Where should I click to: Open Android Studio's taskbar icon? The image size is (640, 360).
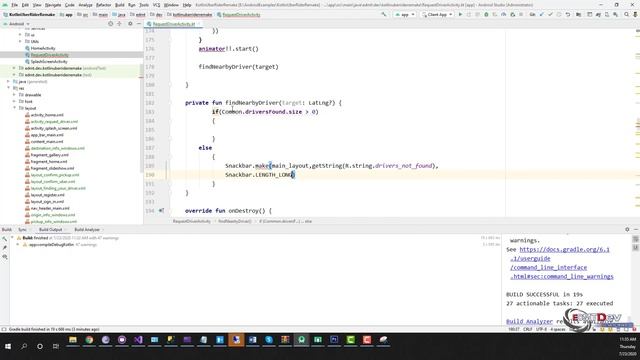(301, 340)
